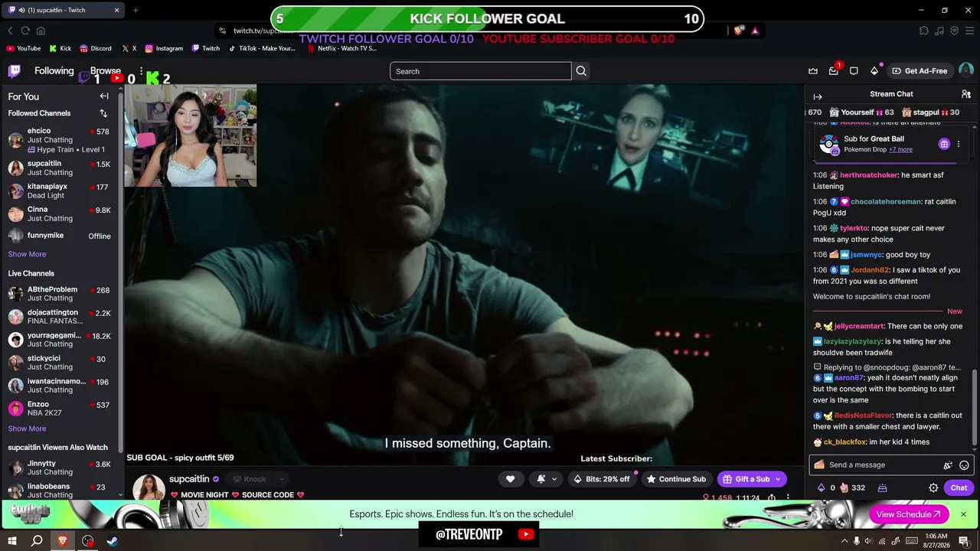
Task: Show more live channels
Action: click(x=27, y=429)
